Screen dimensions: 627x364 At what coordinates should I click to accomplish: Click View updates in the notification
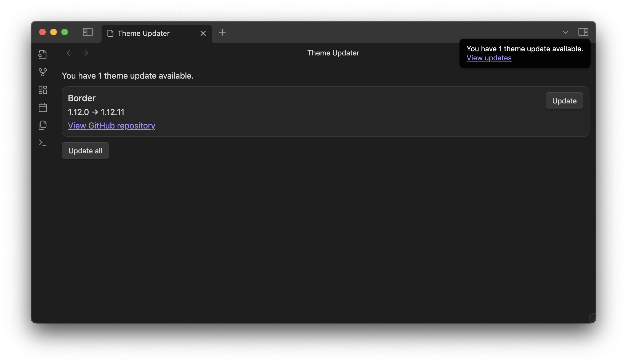coord(489,58)
